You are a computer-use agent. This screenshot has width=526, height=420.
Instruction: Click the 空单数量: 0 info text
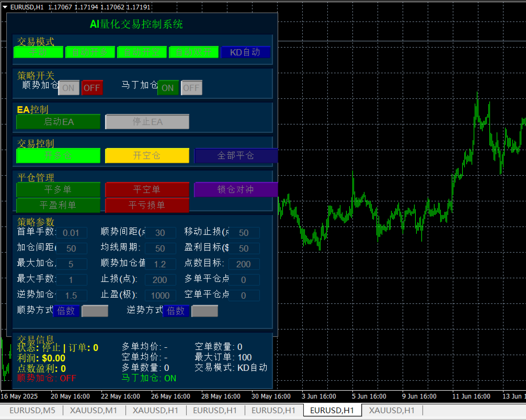pos(219,347)
